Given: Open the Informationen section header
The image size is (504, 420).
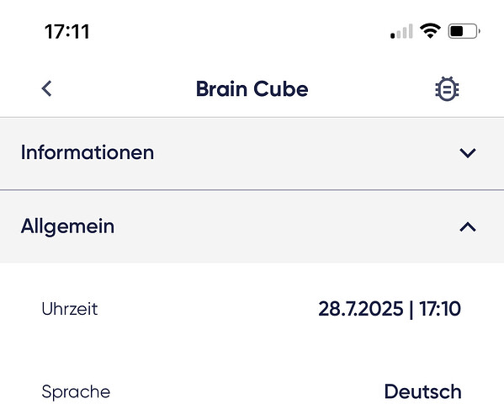Looking at the screenshot, I should (x=252, y=153).
